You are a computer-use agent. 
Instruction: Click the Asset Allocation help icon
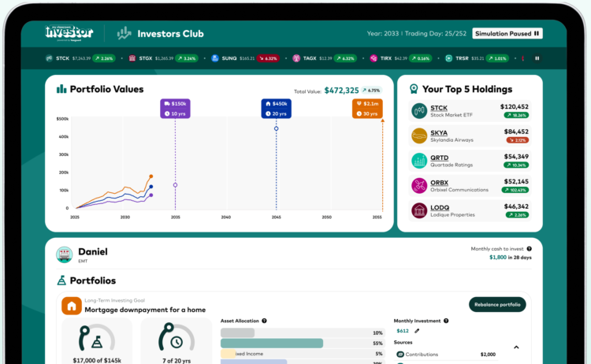click(x=264, y=321)
